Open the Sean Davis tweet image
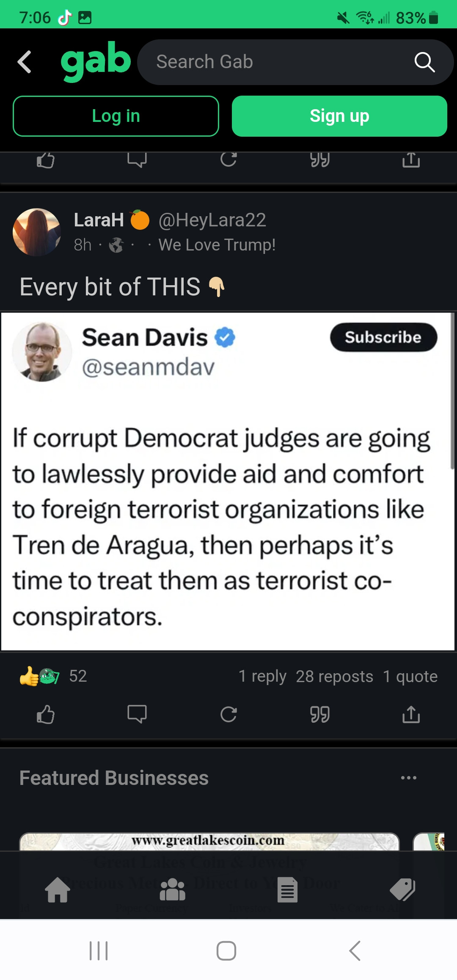The image size is (457, 980). click(228, 482)
